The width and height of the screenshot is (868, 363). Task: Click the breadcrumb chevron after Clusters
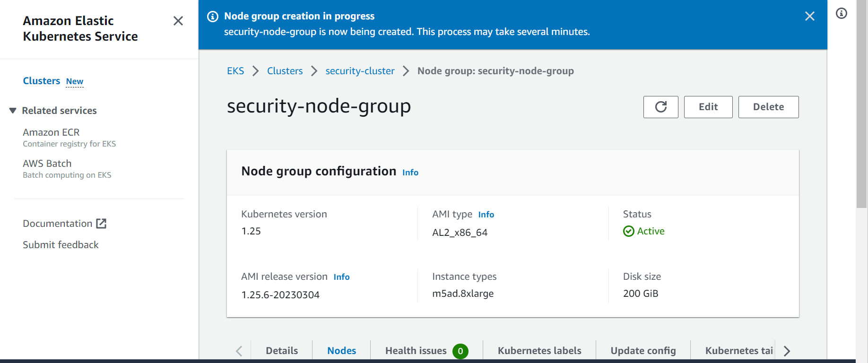(314, 71)
